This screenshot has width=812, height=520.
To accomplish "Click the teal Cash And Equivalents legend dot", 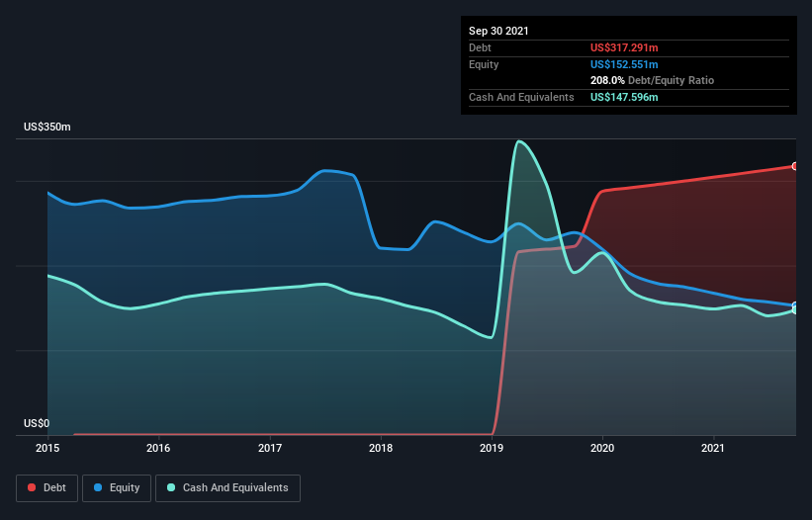I will tap(171, 487).
